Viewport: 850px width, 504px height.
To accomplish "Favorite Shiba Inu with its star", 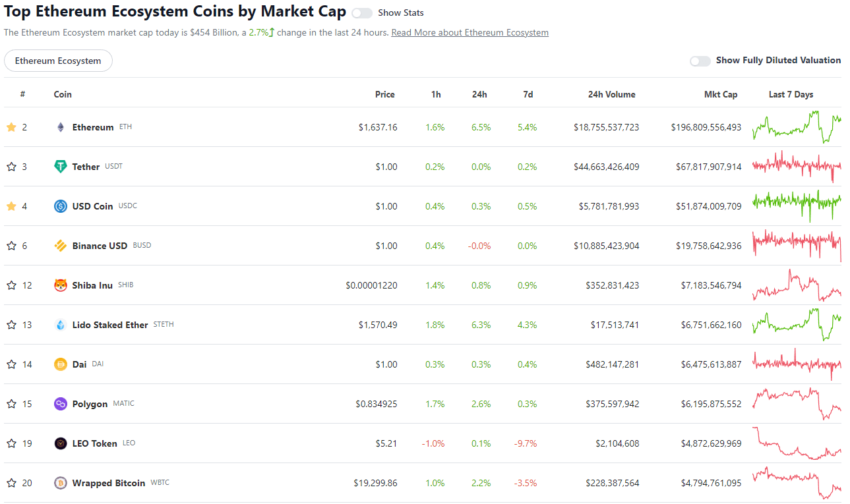I will tap(11, 285).
